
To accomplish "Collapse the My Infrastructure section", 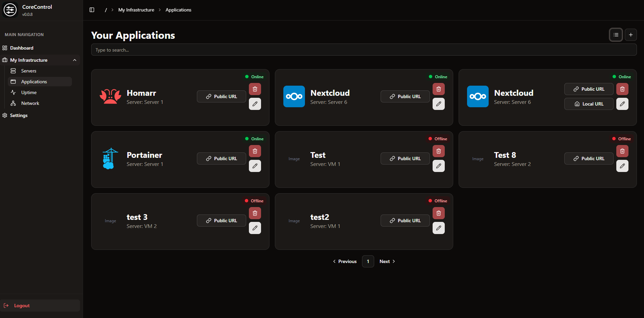I will pyautogui.click(x=75, y=60).
